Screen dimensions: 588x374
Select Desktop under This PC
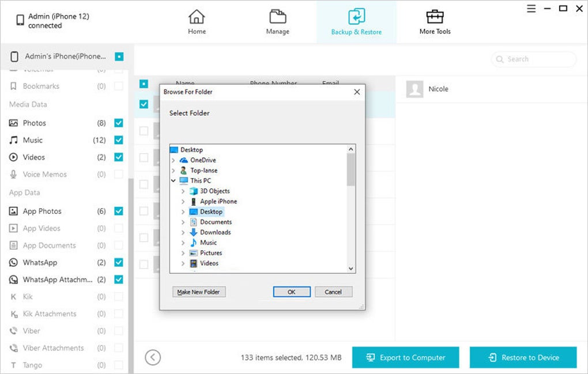211,211
